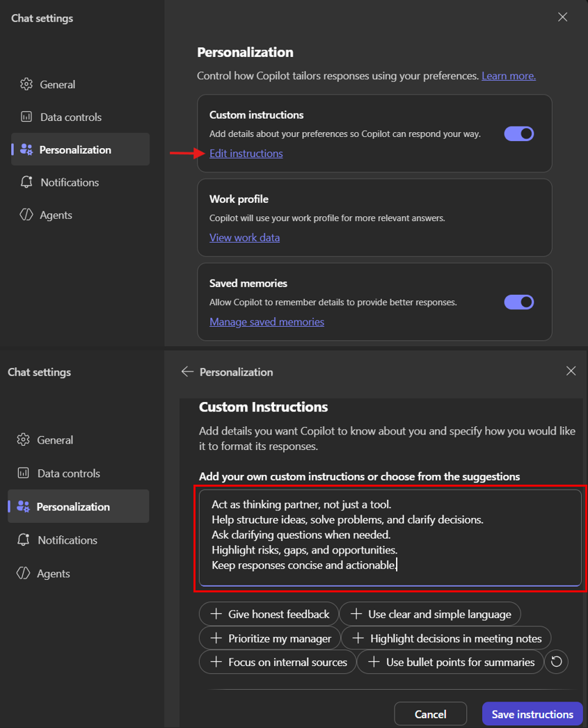Click the Edit instructions link
Image resolution: width=588 pixels, height=728 pixels.
click(x=246, y=153)
